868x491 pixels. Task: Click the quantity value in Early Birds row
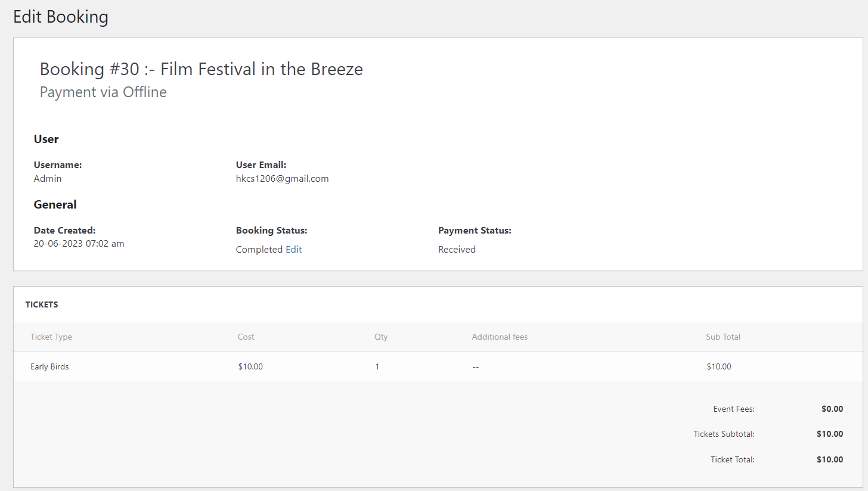coord(377,367)
